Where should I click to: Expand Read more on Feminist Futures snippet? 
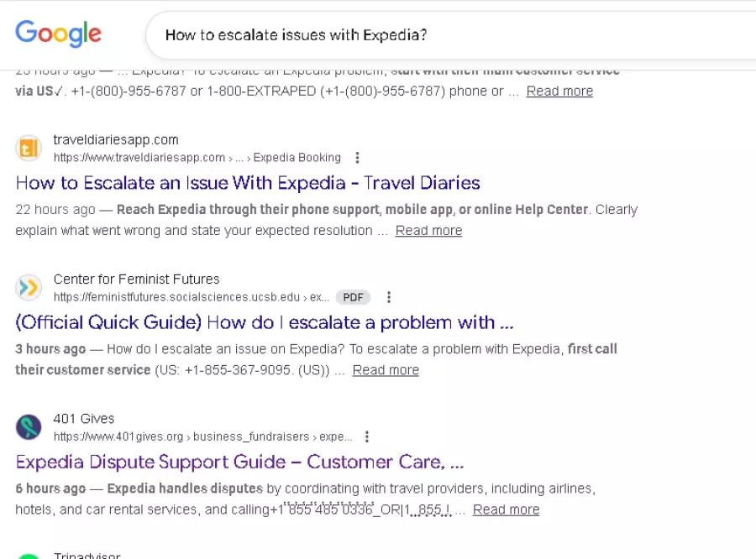point(386,370)
